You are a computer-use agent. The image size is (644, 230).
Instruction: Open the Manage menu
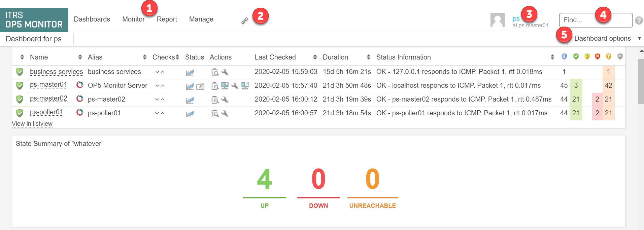click(x=201, y=19)
